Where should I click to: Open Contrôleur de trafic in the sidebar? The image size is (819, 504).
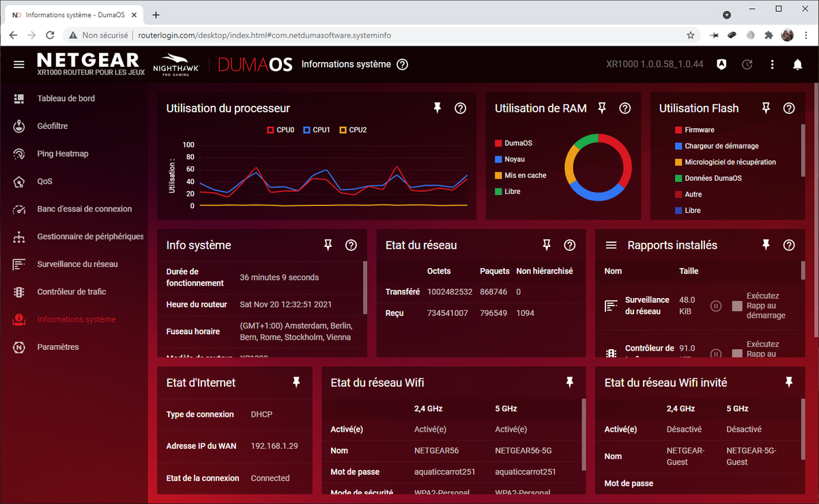72,292
